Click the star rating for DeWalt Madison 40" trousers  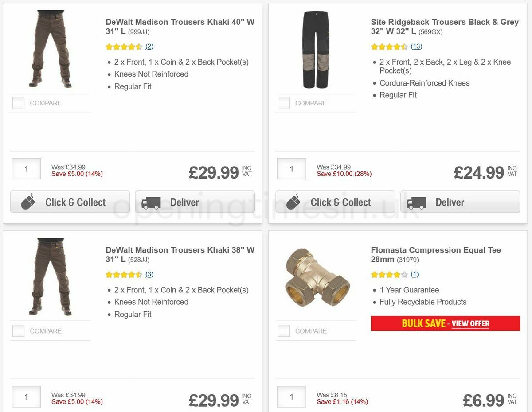pyautogui.click(x=123, y=46)
